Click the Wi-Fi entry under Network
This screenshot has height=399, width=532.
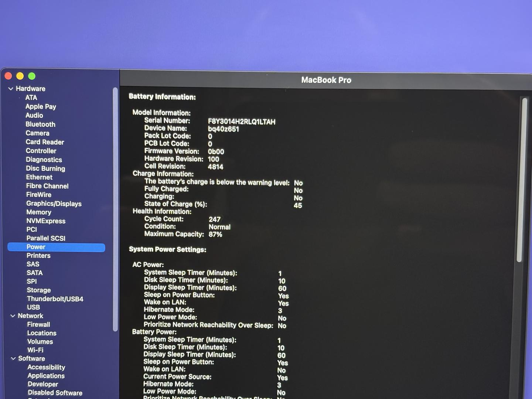point(35,350)
